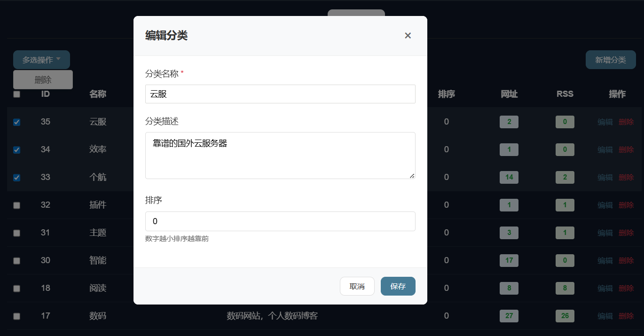
Task: Click the green 网址 count badge for 云服
Action: [509, 122]
